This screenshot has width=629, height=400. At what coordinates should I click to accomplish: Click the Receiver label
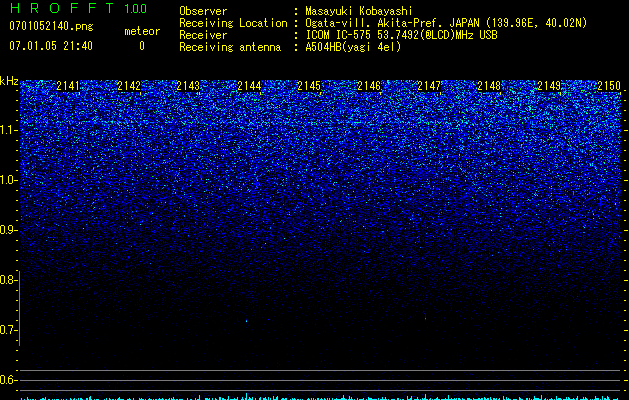(203, 35)
